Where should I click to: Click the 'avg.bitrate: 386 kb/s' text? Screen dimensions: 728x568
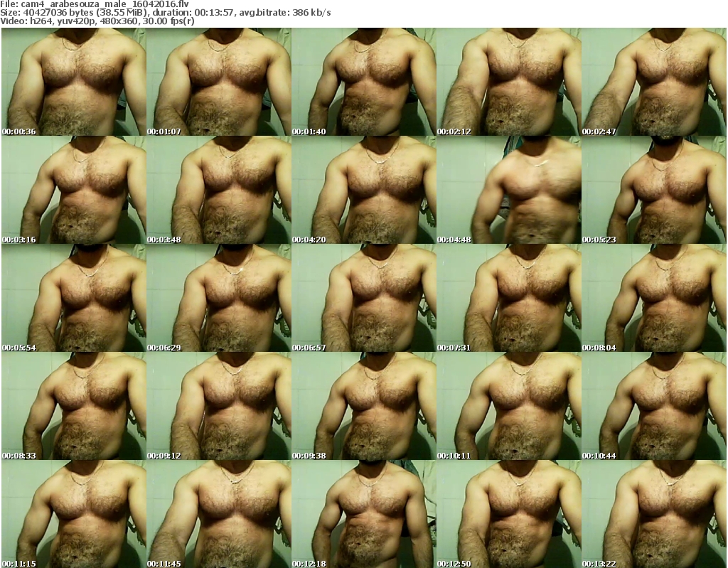tap(284, 13)
